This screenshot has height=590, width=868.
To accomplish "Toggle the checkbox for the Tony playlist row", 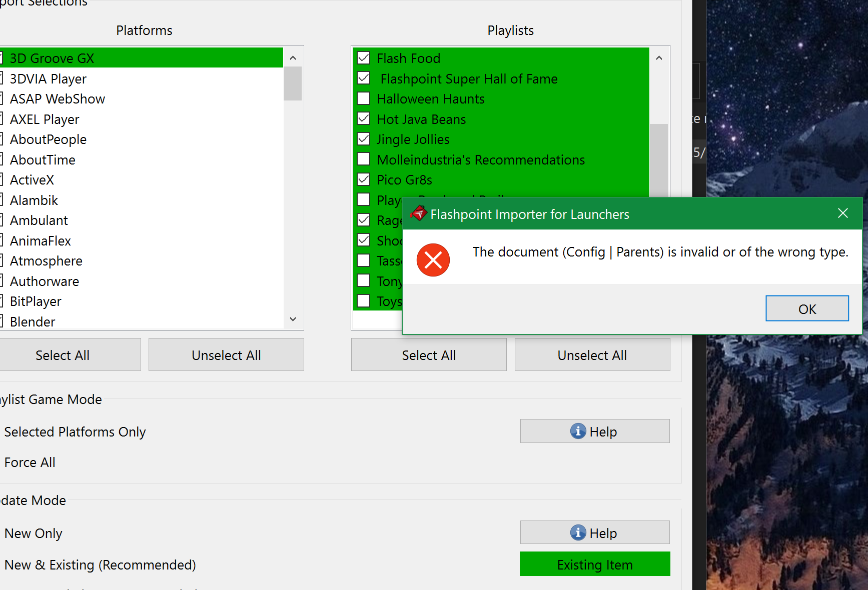I will 364,281.
